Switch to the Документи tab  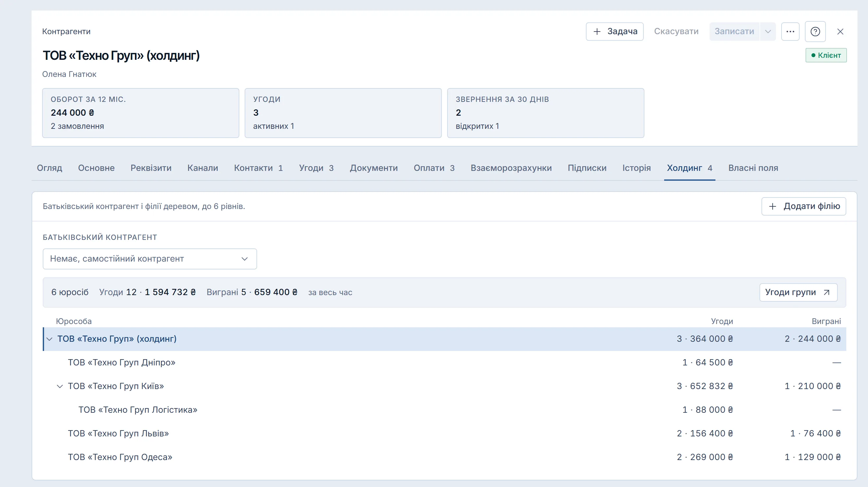point(374,168)
